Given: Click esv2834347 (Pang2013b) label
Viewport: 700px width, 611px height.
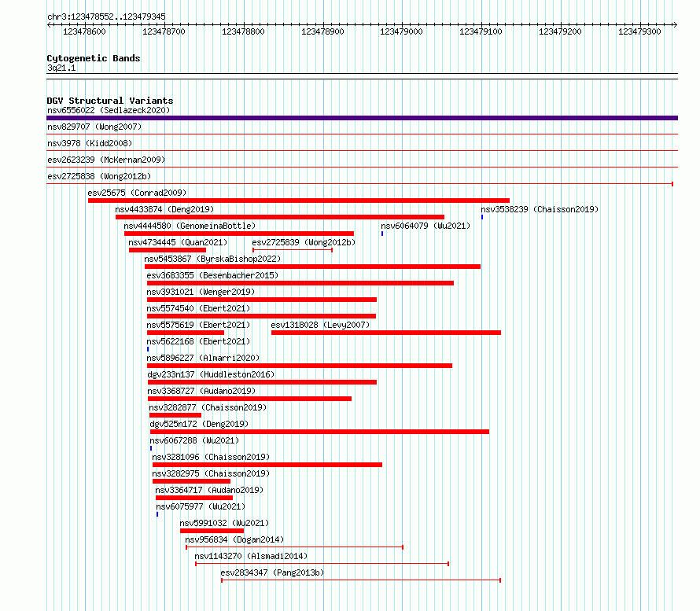Looking at the screenshot, I should [x=272, y=572].
